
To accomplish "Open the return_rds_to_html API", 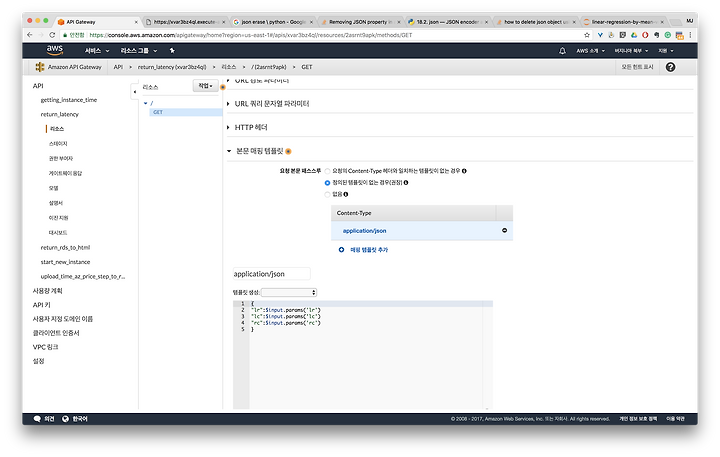I will [x=65, y=248].
